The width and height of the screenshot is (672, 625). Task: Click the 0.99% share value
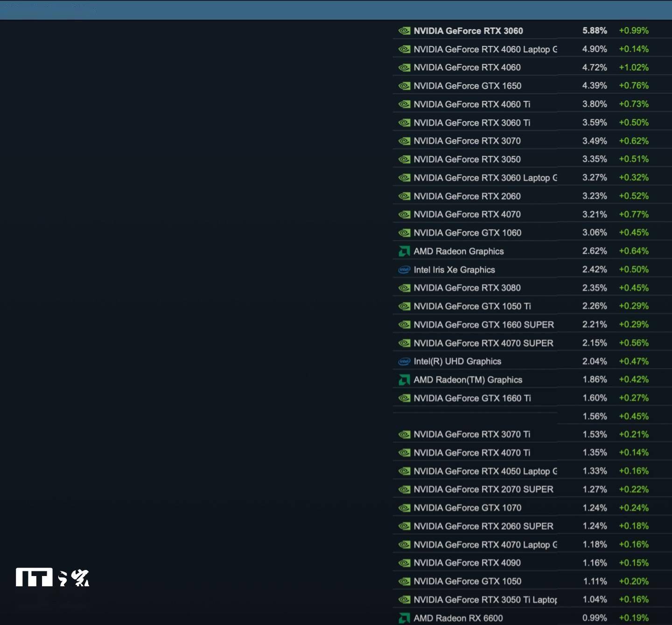click(595, 618)
